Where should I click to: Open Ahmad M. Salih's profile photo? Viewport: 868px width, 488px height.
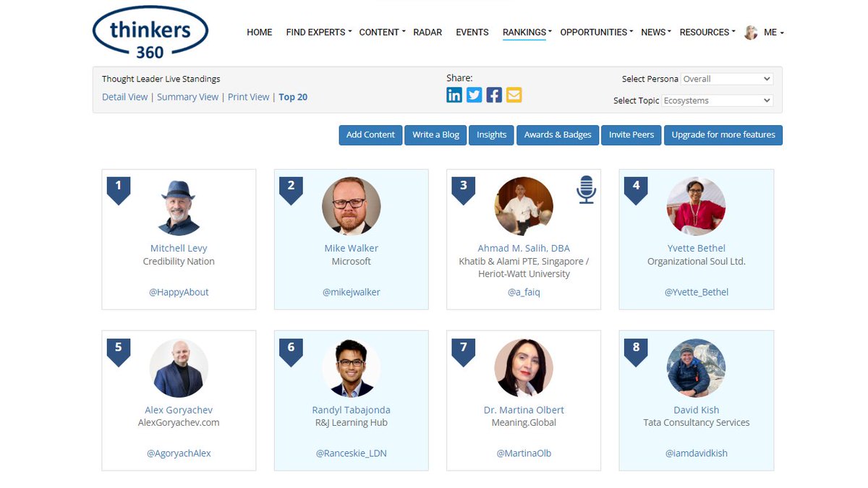pyautogui.click(x=524, y=206)
